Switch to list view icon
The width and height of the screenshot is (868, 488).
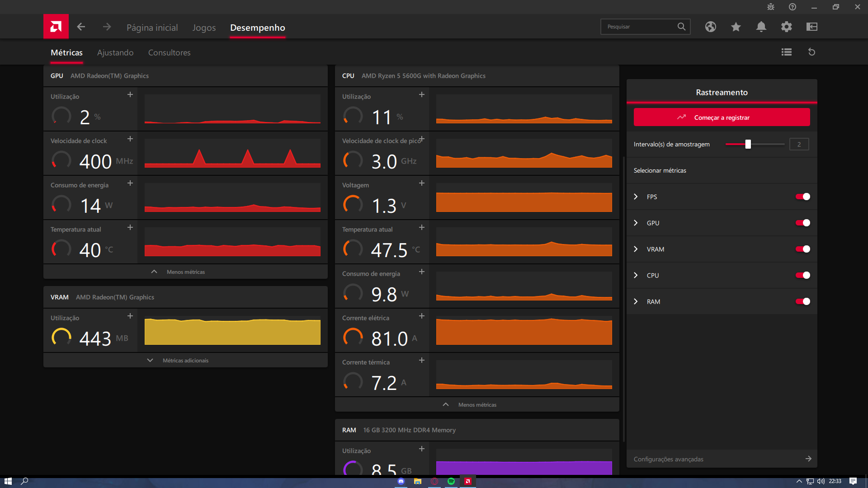point(787,52)
